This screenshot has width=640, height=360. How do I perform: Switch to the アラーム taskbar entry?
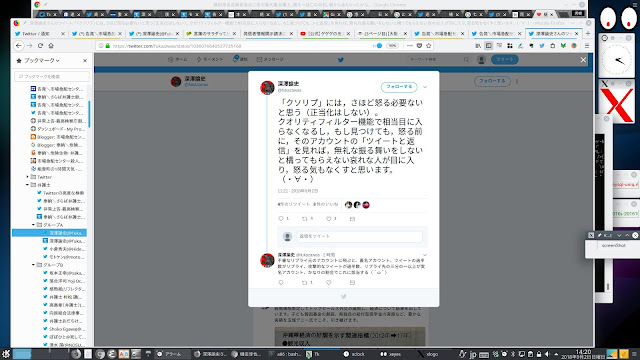pos(172,354)
